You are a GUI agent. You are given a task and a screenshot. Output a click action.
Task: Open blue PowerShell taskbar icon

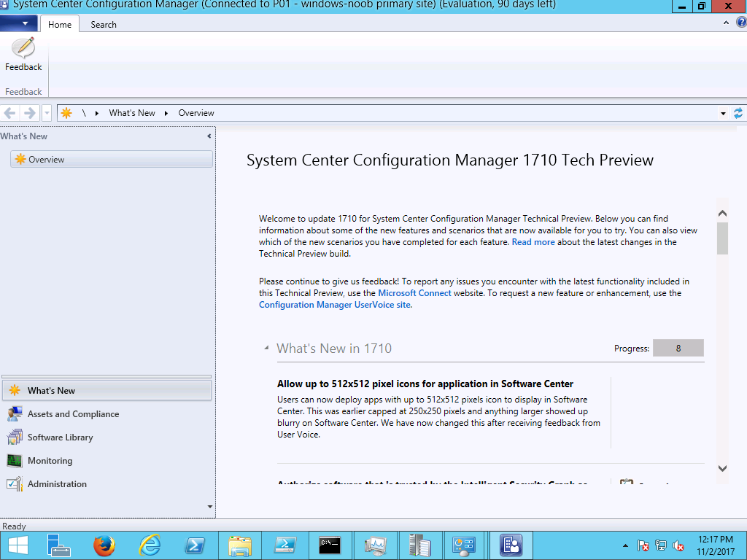195,545
